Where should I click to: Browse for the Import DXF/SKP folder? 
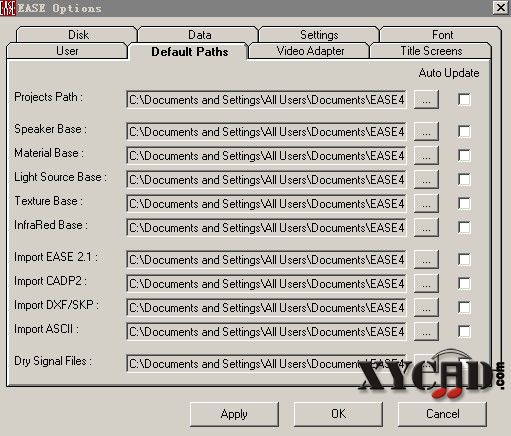[x=426, y=307]
